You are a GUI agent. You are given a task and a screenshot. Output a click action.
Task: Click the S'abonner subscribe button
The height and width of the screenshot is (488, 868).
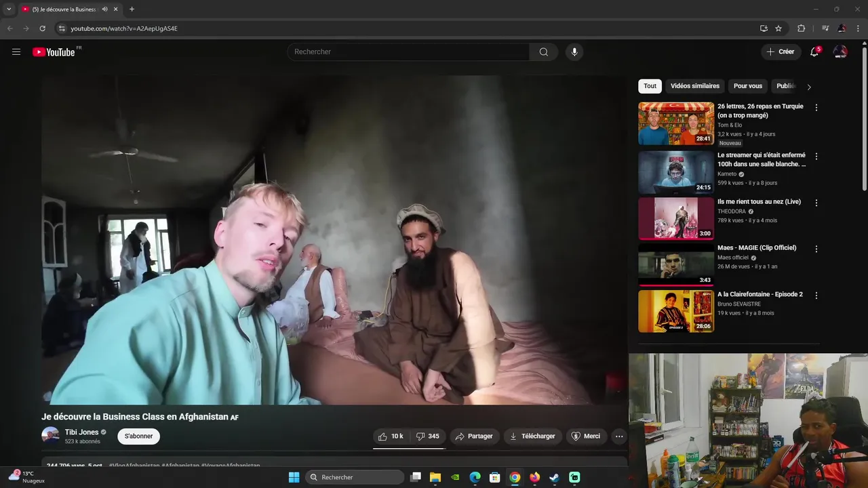(139, 436)
